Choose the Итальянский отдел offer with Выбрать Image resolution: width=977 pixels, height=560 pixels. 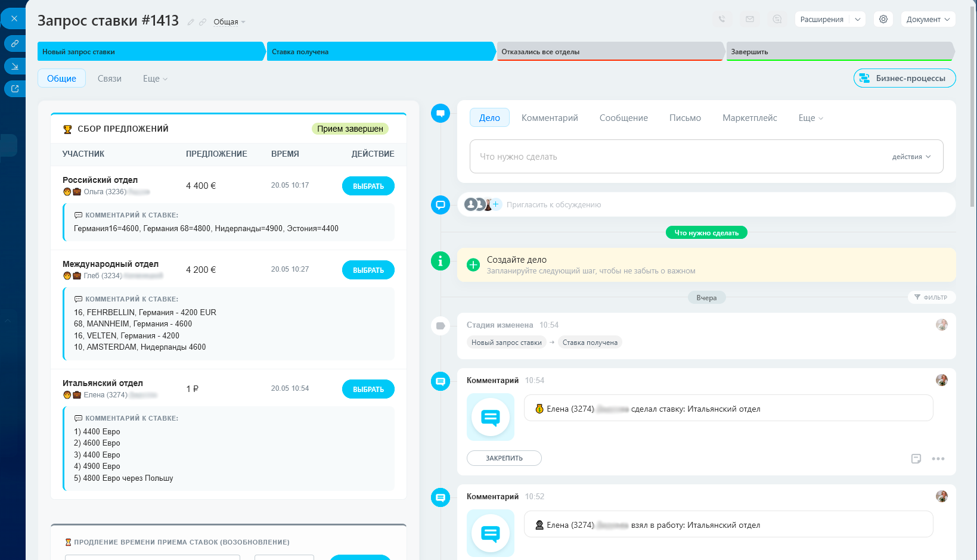pos(368,389)
